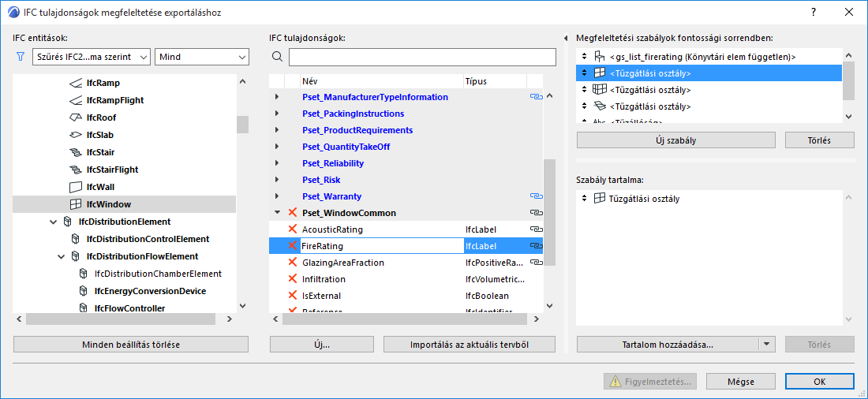This screenshot has width=868, height=399.
Task: Click the entity list vertical scrollbar thumb
Action: pos(242,125)
